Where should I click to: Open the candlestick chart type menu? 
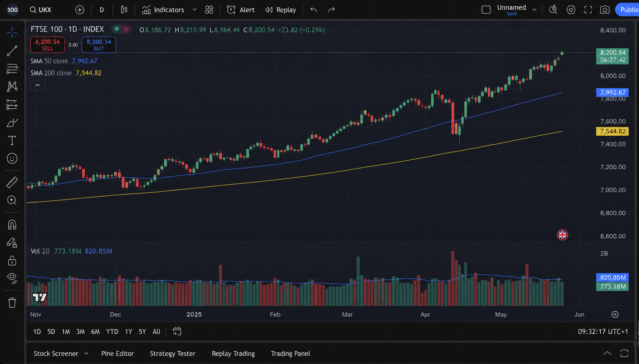pyautogui.click(x=124, y=10)
